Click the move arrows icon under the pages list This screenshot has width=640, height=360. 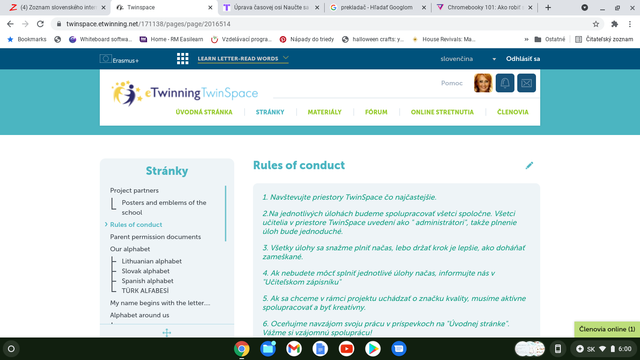click(167, 333)
